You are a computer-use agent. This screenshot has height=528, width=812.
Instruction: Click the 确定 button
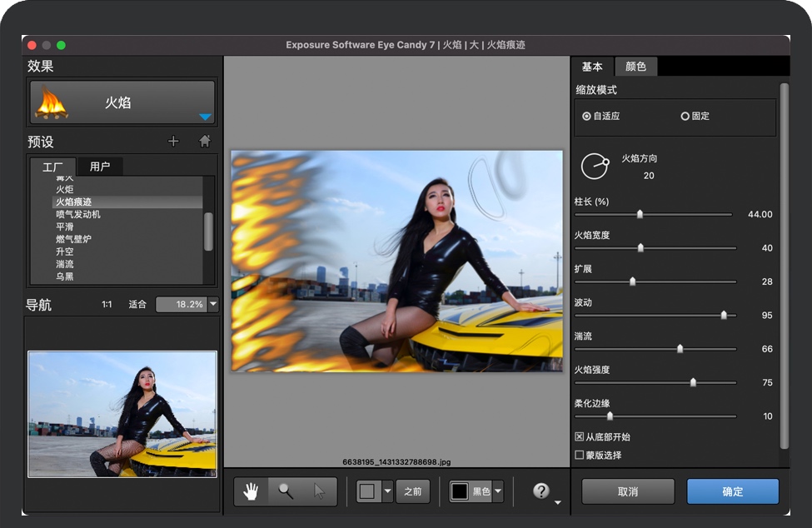coord(732,491)
